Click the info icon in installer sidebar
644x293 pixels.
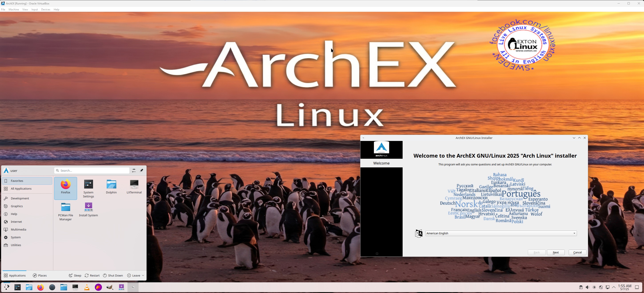(377, 253)
